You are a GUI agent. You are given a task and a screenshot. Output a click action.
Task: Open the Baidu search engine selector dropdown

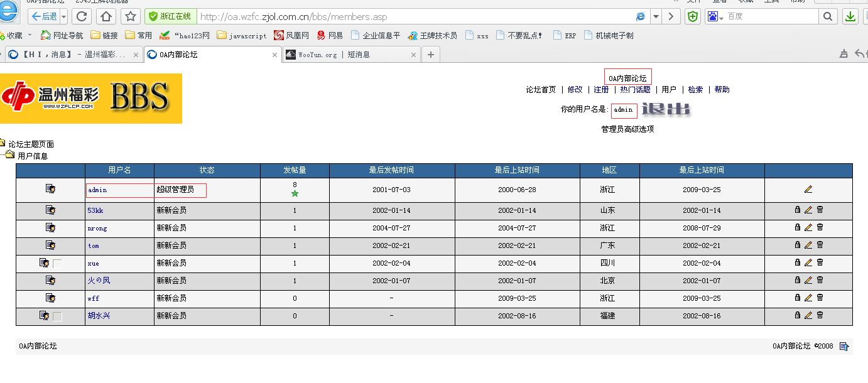click(722, 17)
